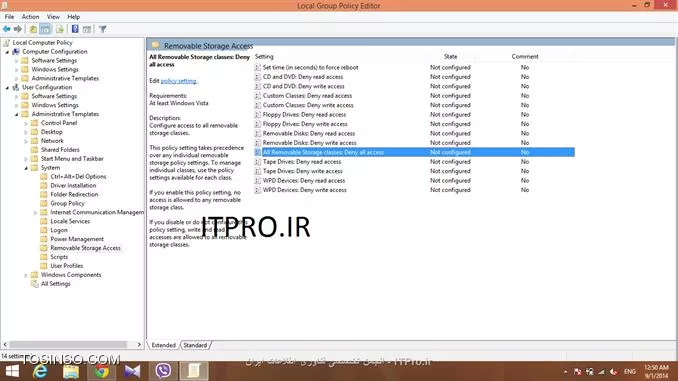Click the clock in the taskbar
This screenshot has width=678, height=381.
pos(656,371)
